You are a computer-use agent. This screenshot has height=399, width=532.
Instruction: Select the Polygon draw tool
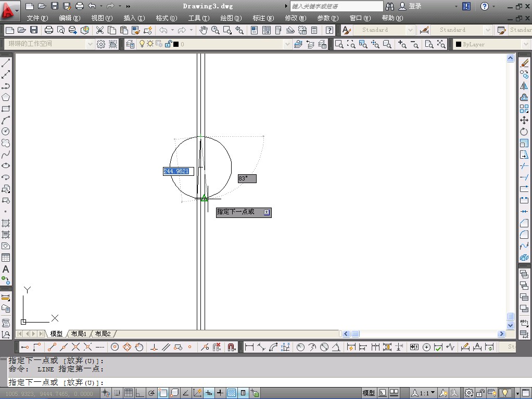(6, 97)
